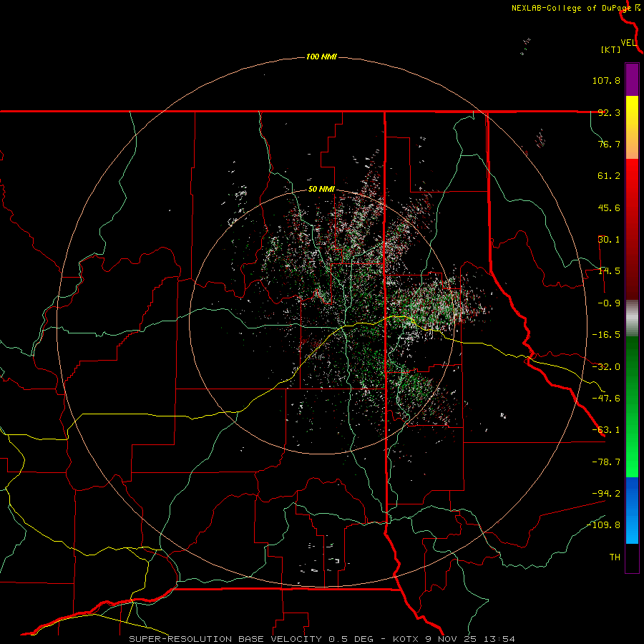The width and height of the screenshot is (644, 644).
Task: Click the 50 NMI range ring label
Action: 321,190
